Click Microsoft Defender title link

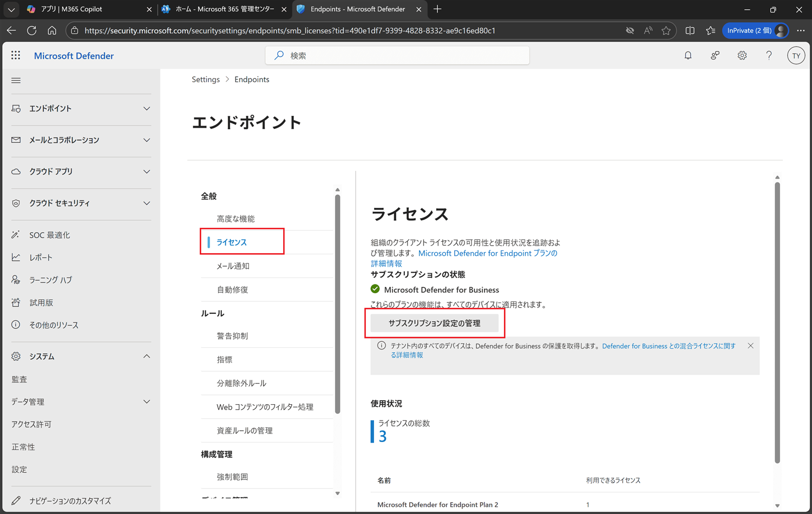74,56
